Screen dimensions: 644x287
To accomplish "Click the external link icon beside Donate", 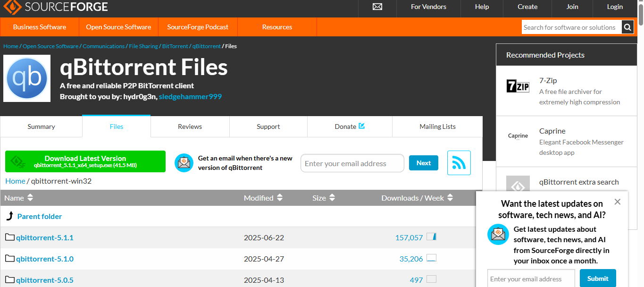I will tap(362, 126).
